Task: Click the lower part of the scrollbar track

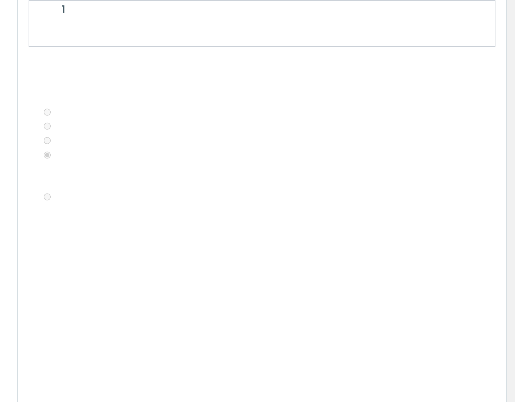Action: (x=510, y=344)
